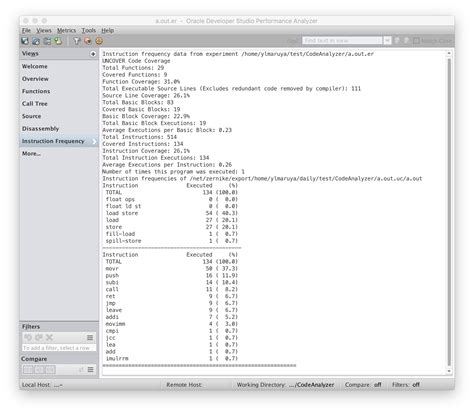474x413 pixels.
Task: Switch to the Source view
Action: click(x=59, y=116)
